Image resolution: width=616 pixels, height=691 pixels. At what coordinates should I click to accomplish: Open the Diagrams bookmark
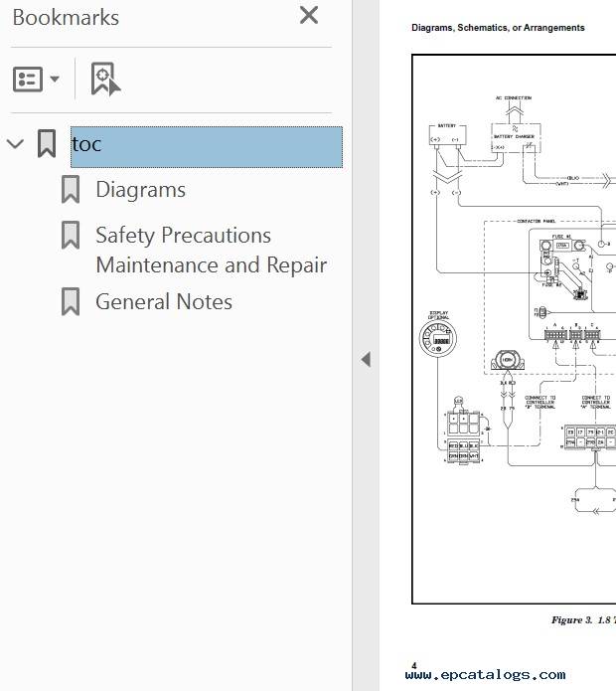(140, 190)
